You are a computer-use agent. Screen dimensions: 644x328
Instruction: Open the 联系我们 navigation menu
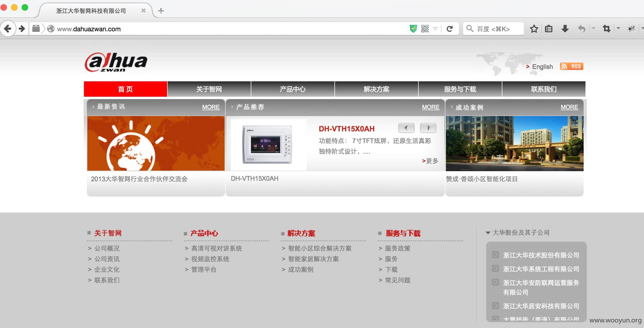point(544,89)
